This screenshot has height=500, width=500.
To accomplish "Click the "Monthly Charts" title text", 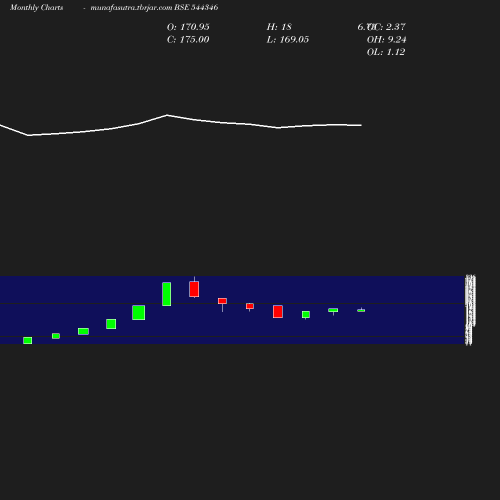I will pyautogui.click(x=37, y=7).
